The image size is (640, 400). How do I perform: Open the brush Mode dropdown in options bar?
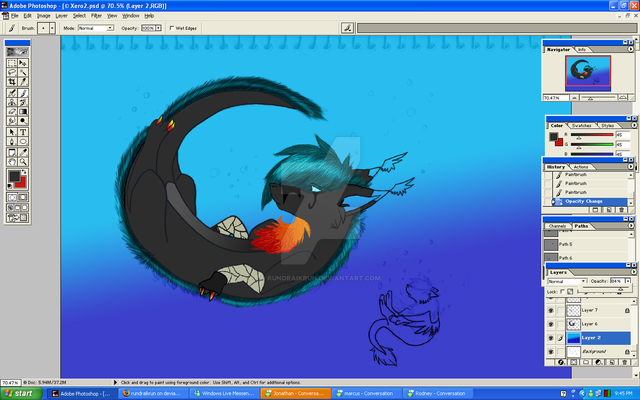[94, 28]
